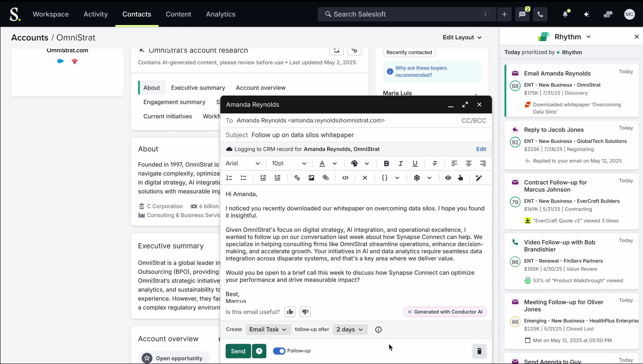Open the phone dialer icon

click(x=540, y=14)
